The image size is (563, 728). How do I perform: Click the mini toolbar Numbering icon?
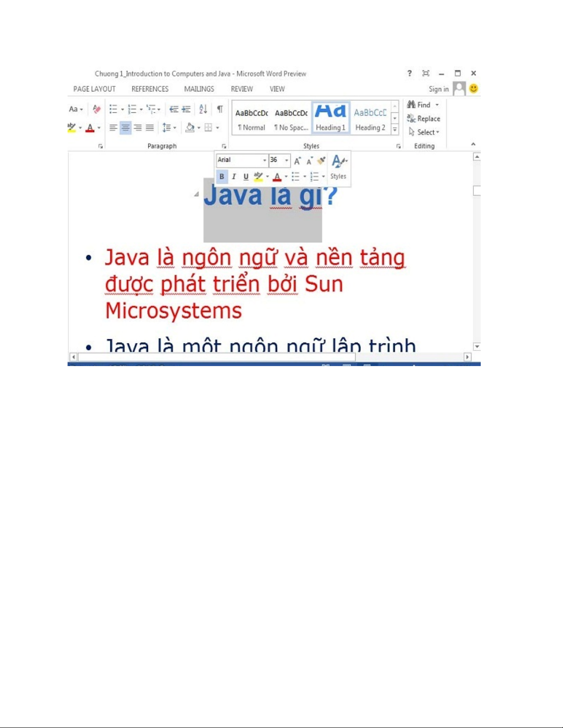[x=314, y=176]
